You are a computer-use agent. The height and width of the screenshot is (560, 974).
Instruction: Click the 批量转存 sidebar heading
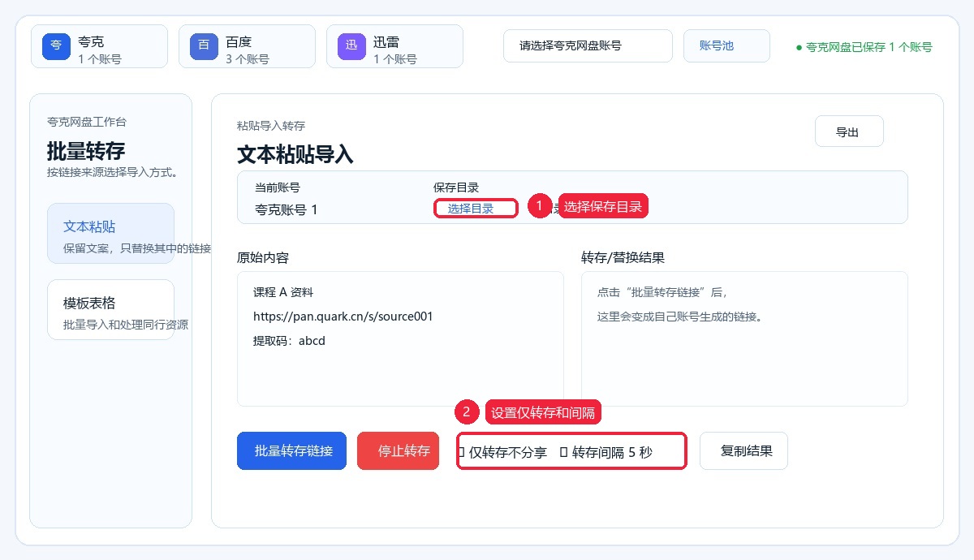pos(86,151)
